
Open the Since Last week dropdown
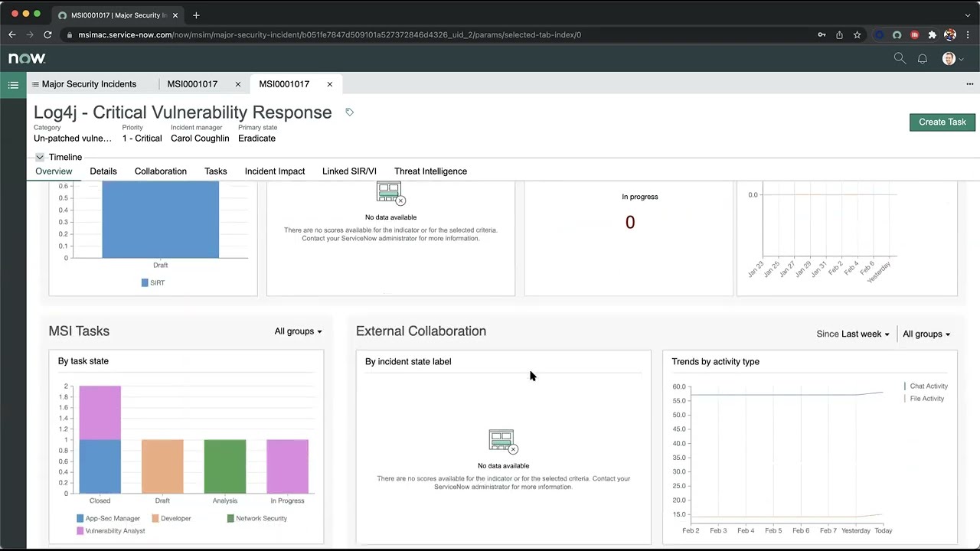coord(853,334)
